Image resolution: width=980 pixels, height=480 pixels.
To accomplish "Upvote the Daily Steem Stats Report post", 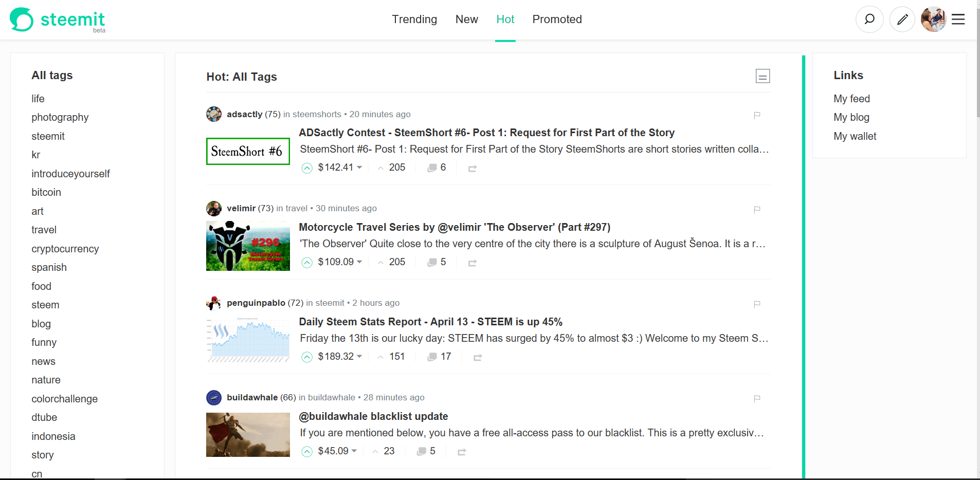I will click(307, 357).
